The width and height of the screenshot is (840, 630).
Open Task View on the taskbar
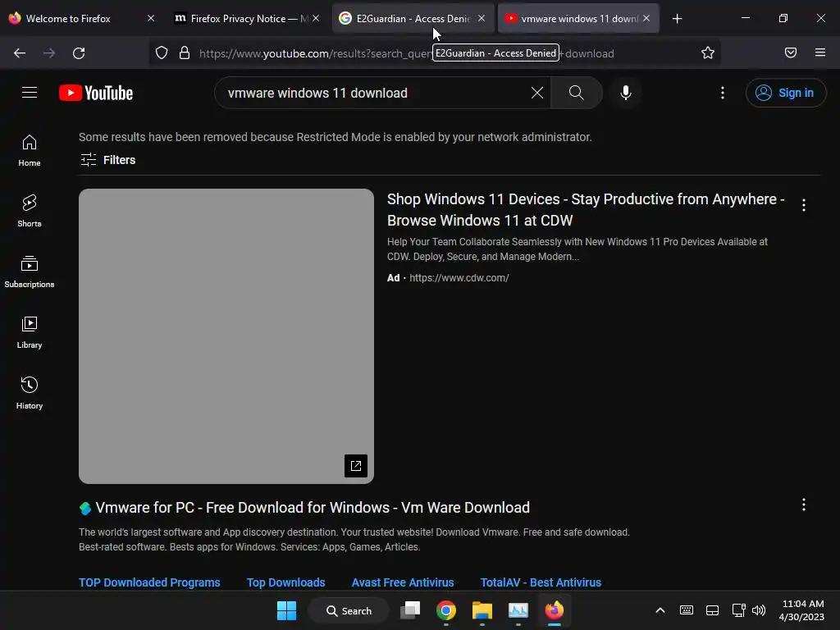[x=411, y=610]
